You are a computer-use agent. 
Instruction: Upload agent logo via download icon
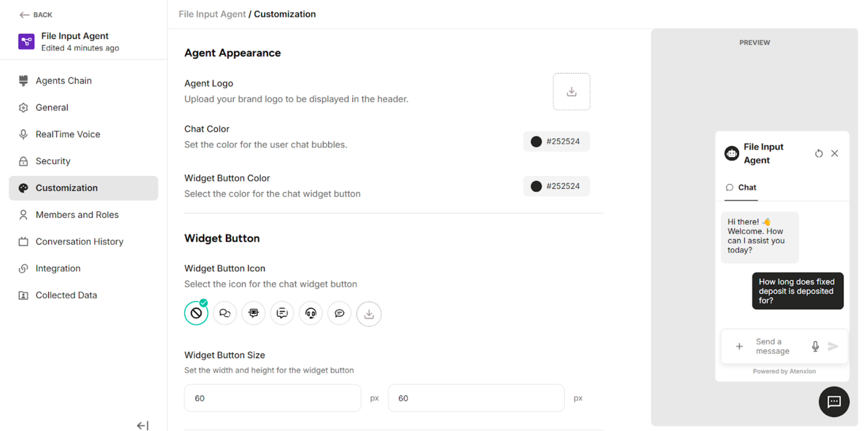click(571, 91)
